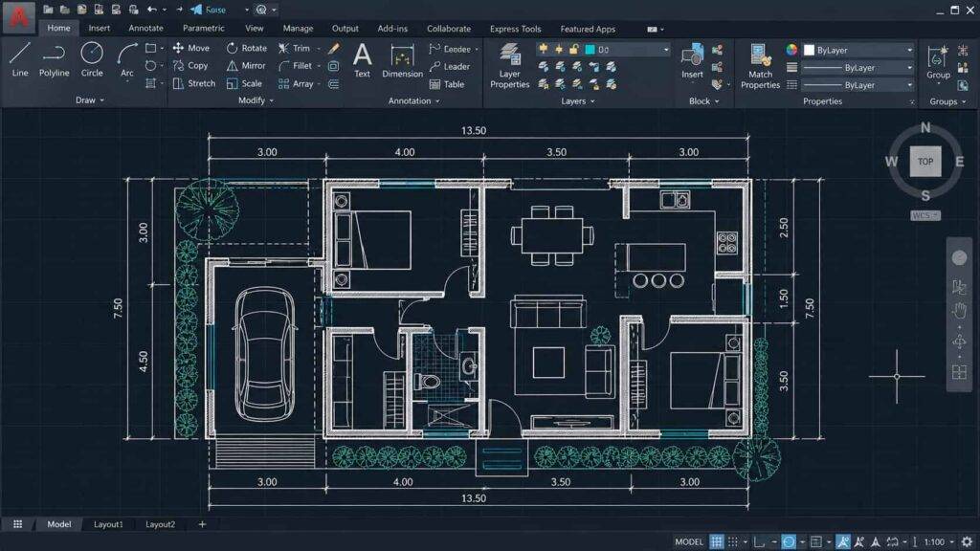Screen dimensions: 980x551
Task: Toggle annotation visibility icon in status bar
Action: click(843, 541)
